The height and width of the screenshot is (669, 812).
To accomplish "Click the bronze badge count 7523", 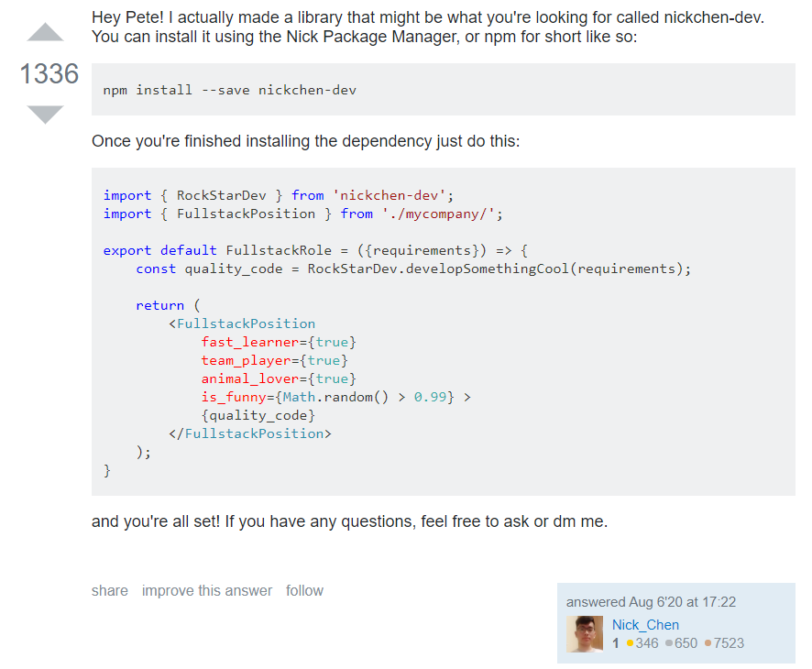I will [x=730, y=643].
